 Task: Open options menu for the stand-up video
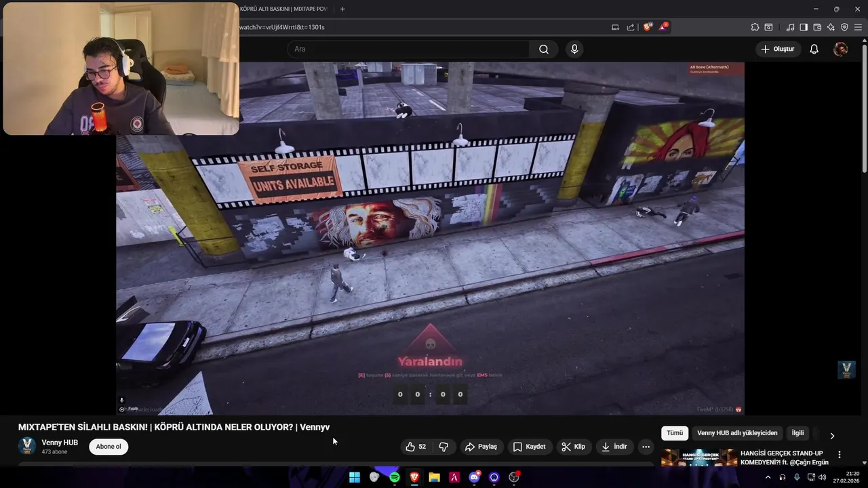click(x=840, y=455)
